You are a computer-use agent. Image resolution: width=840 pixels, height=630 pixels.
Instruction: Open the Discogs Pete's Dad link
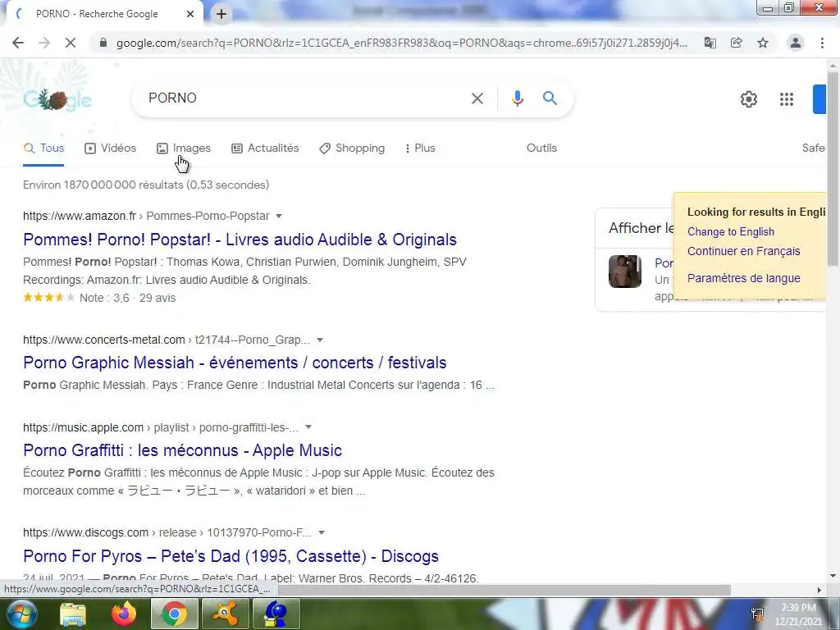click(x=231, y=556)
